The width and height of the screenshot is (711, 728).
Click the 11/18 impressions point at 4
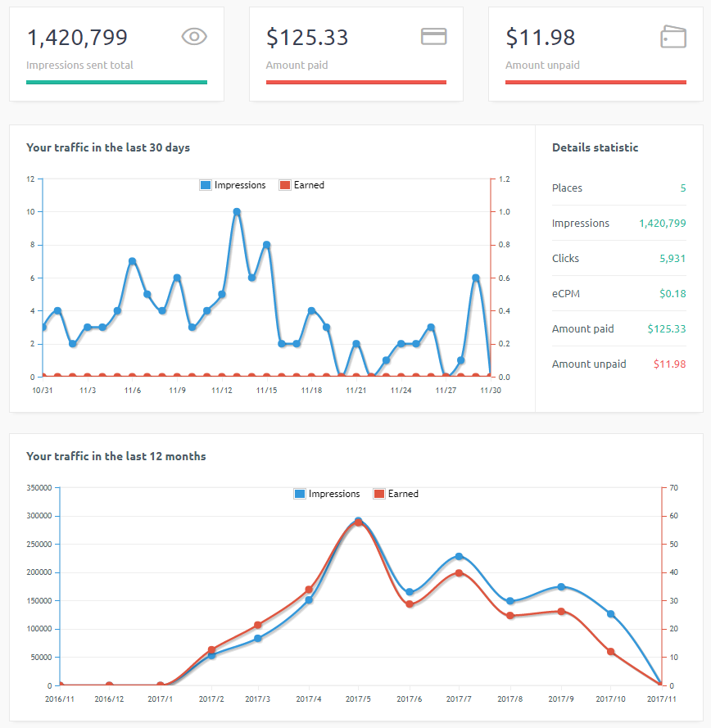pos(311,310)
